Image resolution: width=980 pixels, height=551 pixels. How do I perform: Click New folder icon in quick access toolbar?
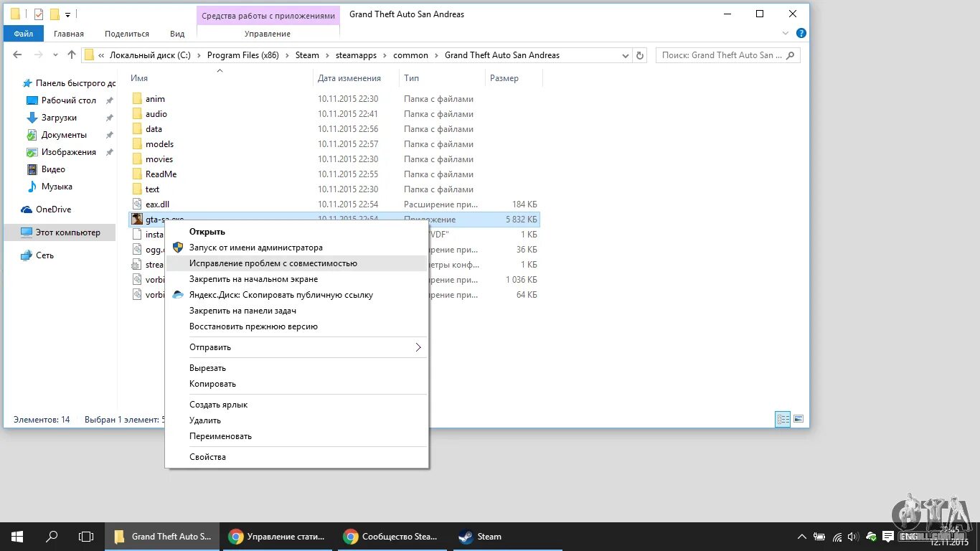point(55,14)
